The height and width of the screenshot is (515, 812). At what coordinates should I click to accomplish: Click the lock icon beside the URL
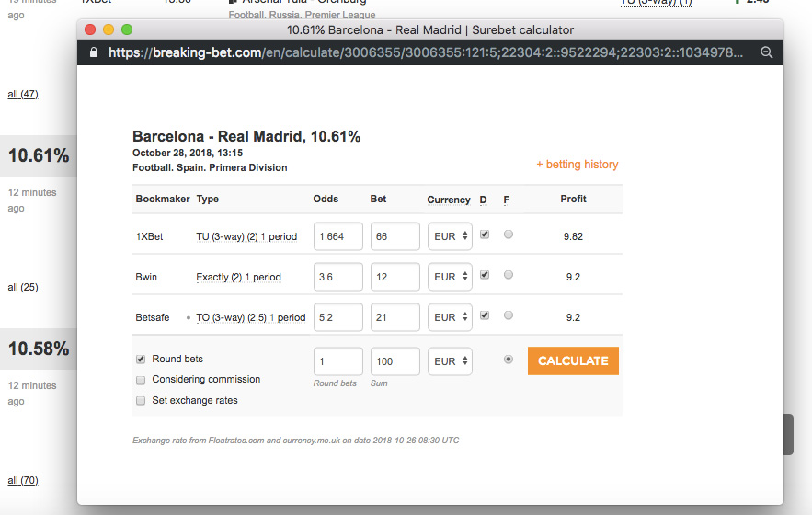(x=94, y=52)
